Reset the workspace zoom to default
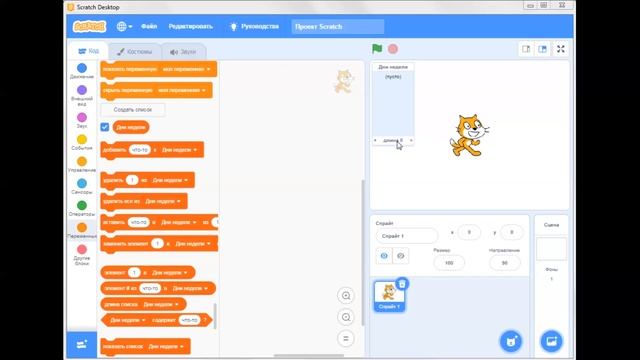 (x=346, y=338)
